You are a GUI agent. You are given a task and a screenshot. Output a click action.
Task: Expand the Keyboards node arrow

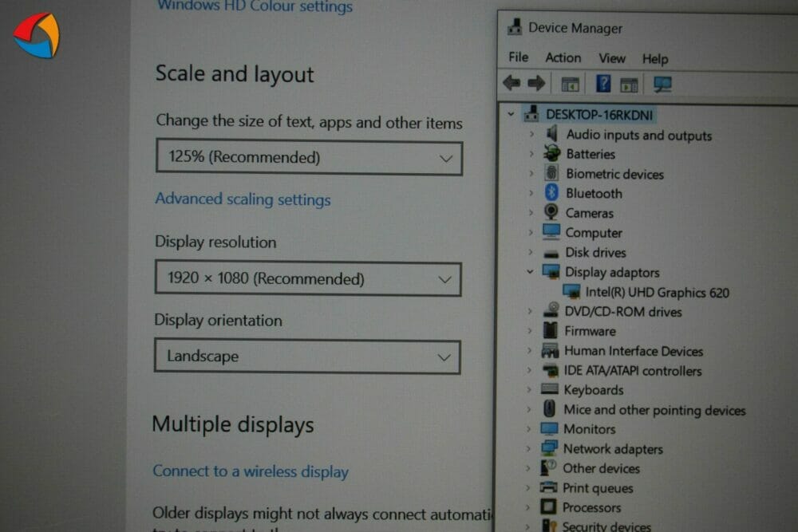(x=529, y=389)
